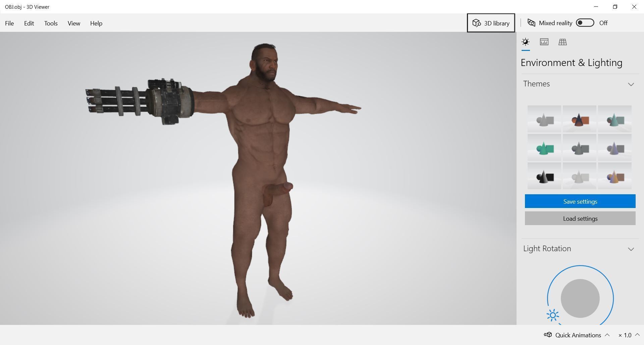This screenshot has width=644, height=345.
Task: Apply the dark gray theme thumbnail
Action: pos(579,147)
